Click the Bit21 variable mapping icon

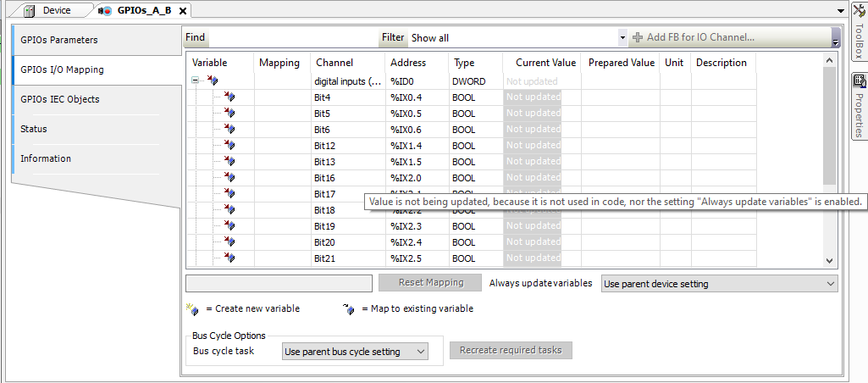point(229,258)
